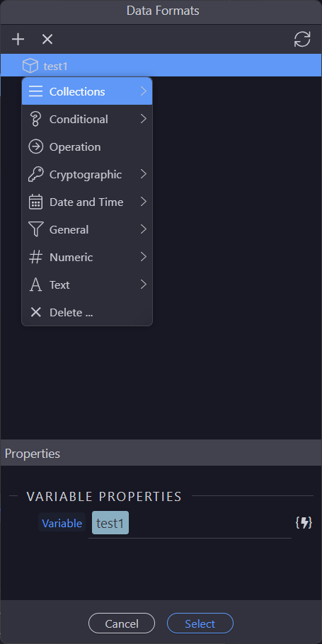Click the Select button
Screen dimensions: 322x644
tap(200, 623)
